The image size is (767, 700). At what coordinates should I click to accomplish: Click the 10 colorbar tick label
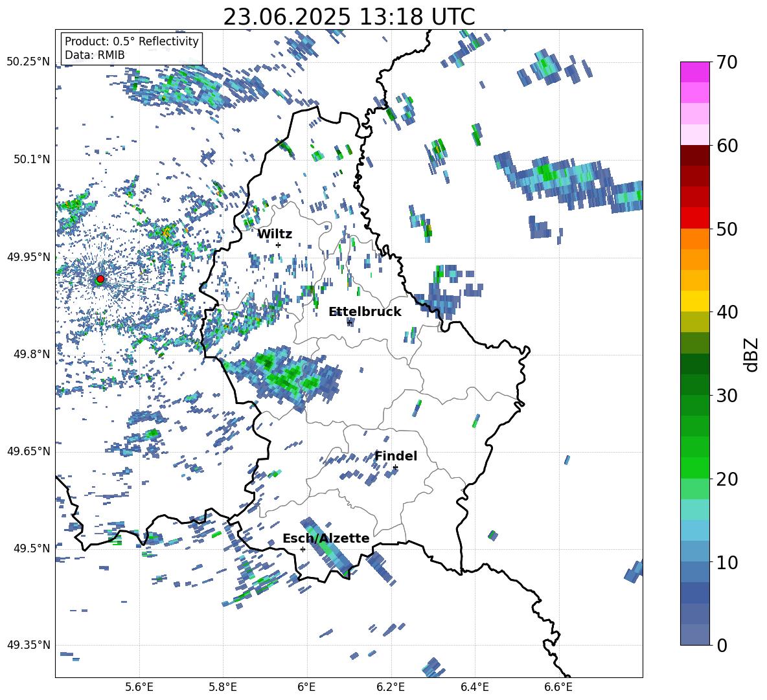pos(727,562)
